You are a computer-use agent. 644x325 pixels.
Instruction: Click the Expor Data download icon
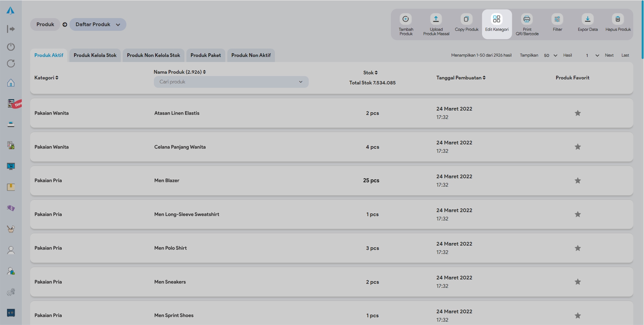click(x=587, y=19)
